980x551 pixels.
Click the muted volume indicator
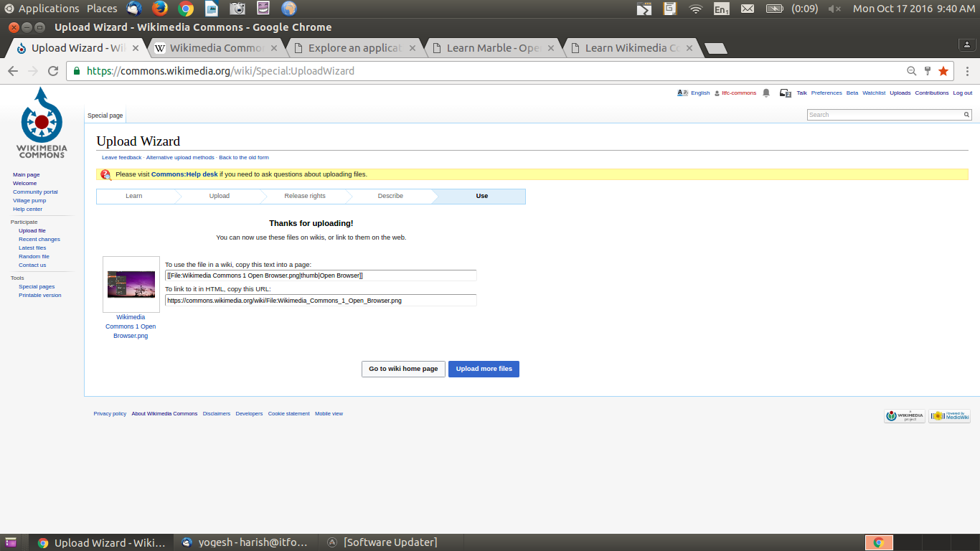tap(835, 9)
